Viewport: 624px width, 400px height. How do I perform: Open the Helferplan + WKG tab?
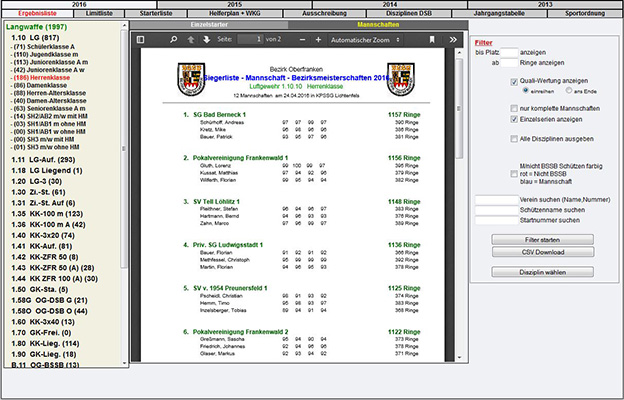point(235,13)
